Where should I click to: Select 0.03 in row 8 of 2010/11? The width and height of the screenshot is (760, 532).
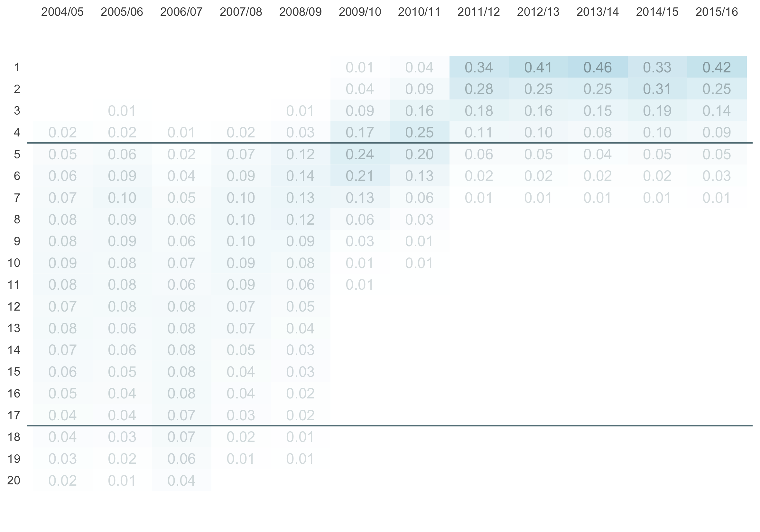pos(419,219)
